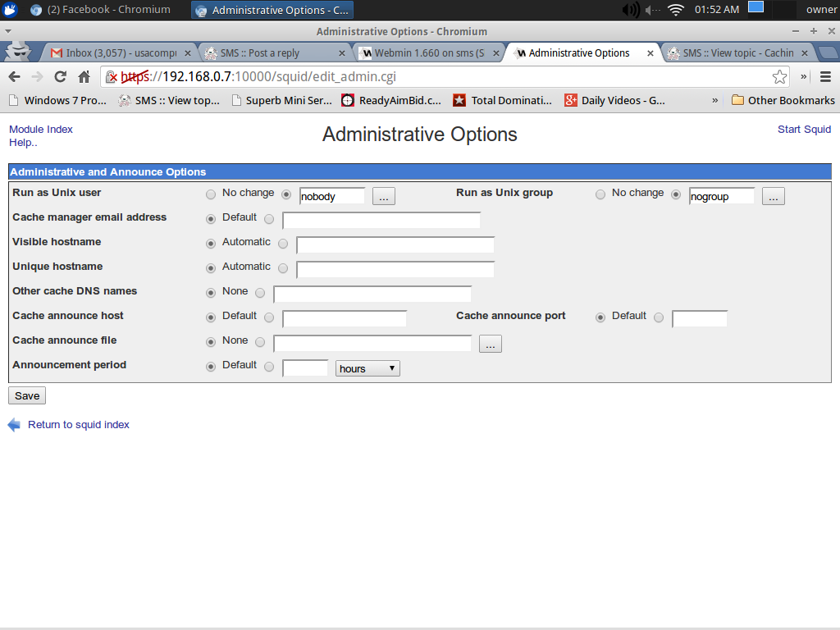840x630 pixels.
Task: Bookmark this page with the star icon
Action: pyautogui.click(x=779, y=76)
